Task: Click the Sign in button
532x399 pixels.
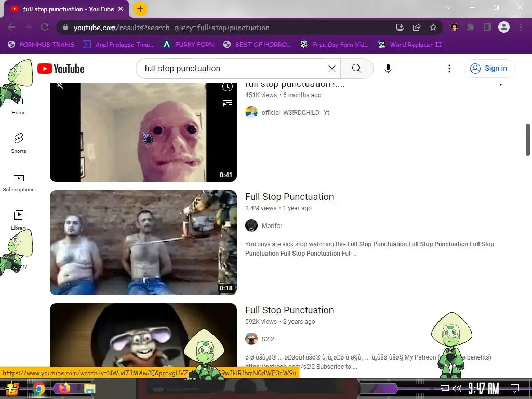Action: pyautogui.click(x=489, y=69)
